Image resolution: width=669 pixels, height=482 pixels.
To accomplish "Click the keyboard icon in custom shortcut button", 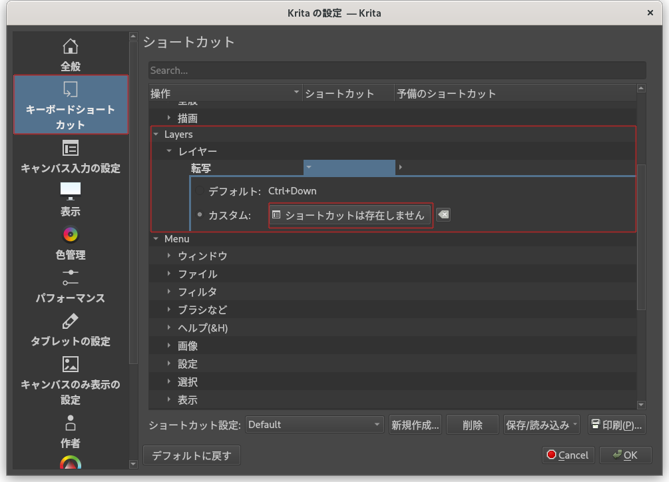I will click(x=276, y=215).
